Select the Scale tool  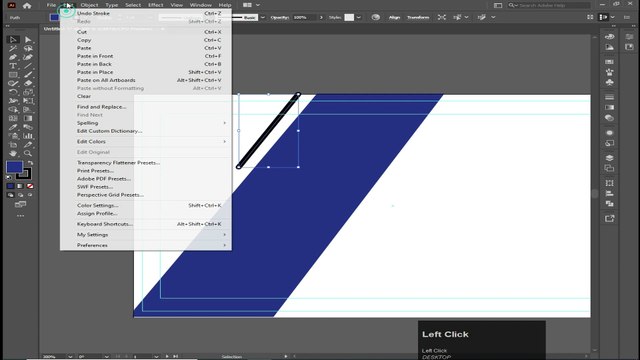(x=28, y=92)
